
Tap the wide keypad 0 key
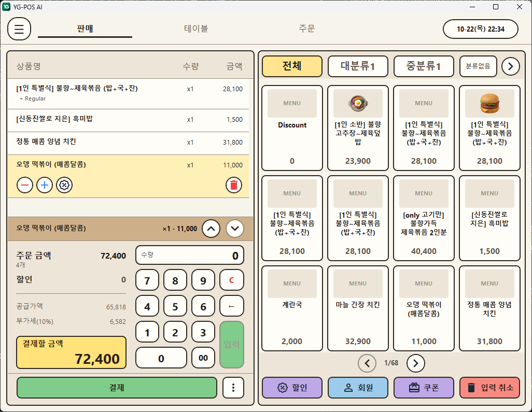[x=161, y=358]
